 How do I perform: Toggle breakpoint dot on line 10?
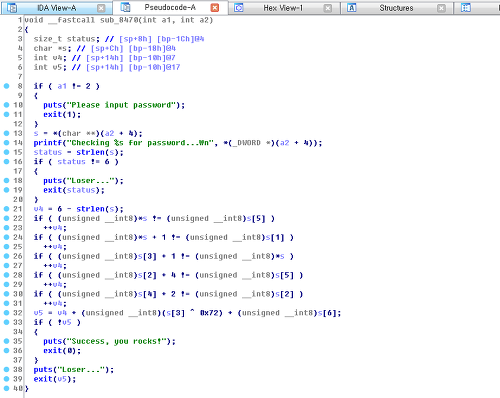(6, 105)
